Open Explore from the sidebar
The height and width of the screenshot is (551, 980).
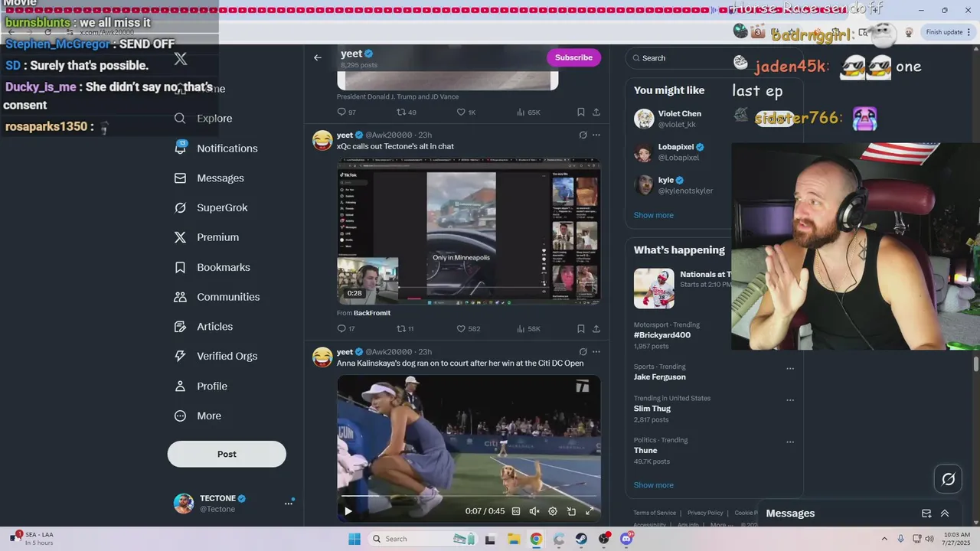click(x=204, y=119)
